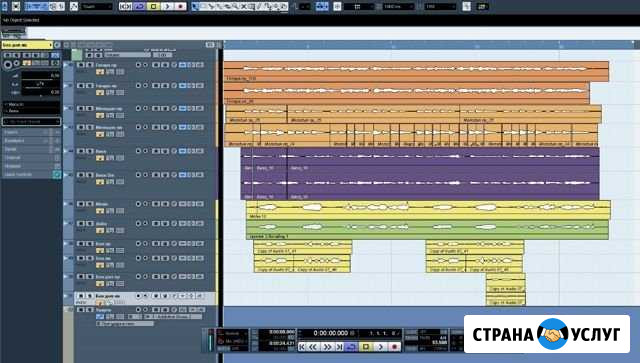Click the 0:00:00.000 time display
The image size is (640, 363).
(x=331, y=333)
